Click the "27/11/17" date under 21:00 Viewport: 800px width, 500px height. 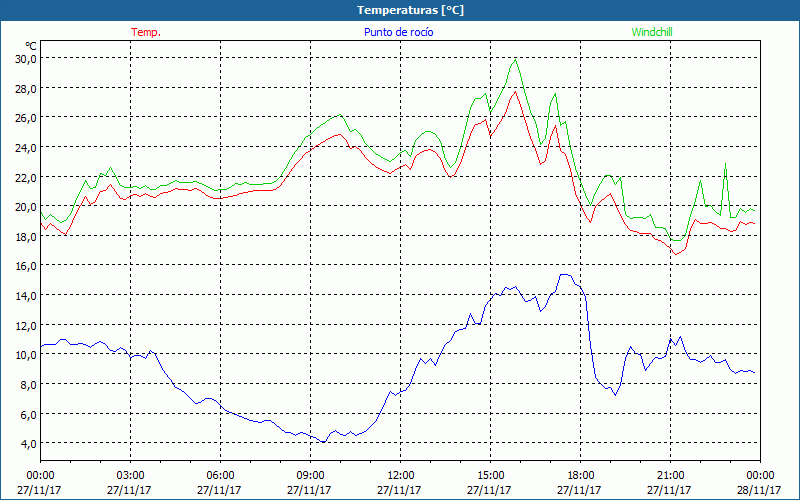(669, 490)
